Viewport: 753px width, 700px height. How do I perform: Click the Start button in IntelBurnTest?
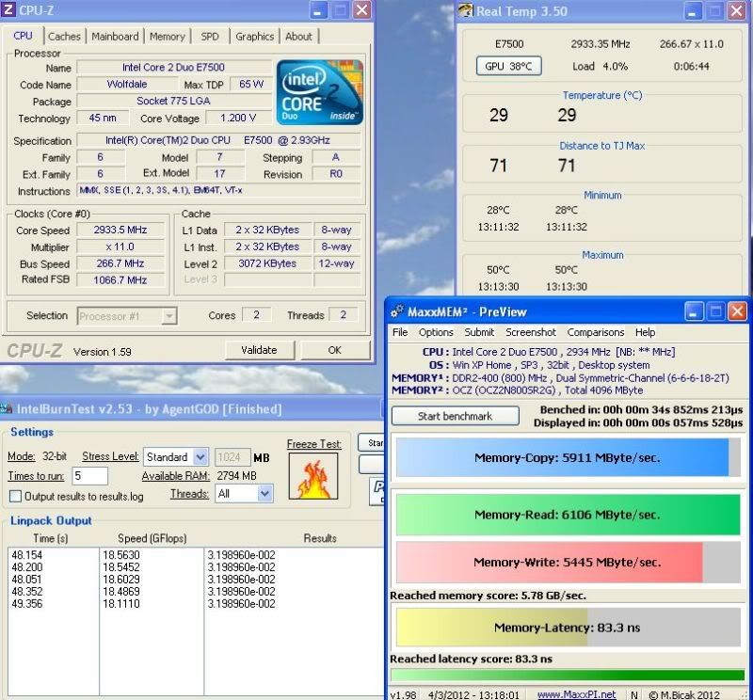(371, 442)
